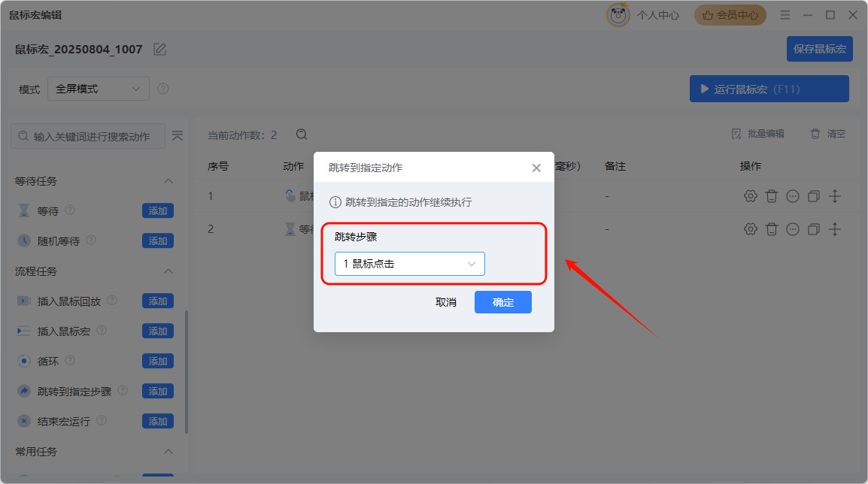Show help for 插入鼠标回放

tap(112, 300)
